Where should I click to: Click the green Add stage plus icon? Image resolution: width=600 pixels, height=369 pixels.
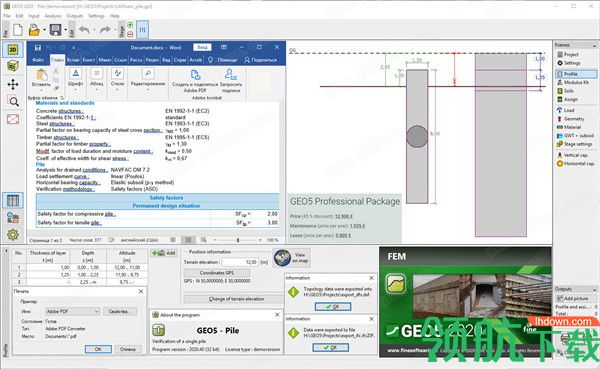[x=130, y=25]
